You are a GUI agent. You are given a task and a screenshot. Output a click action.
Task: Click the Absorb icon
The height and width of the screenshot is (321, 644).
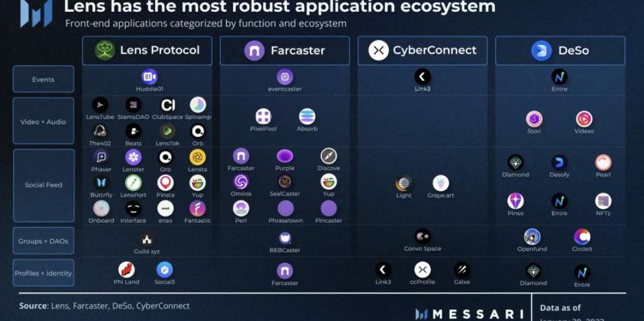[x=307, y=116]
